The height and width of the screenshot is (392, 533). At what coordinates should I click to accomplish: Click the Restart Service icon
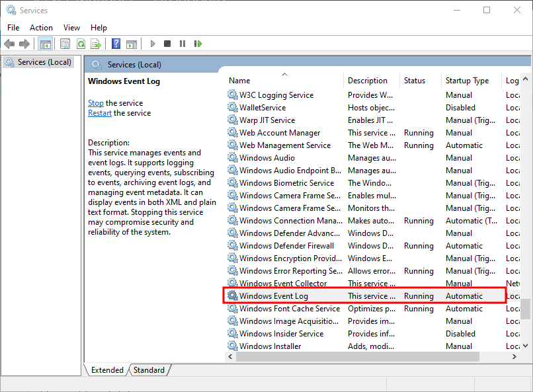[x=198, y=44]
